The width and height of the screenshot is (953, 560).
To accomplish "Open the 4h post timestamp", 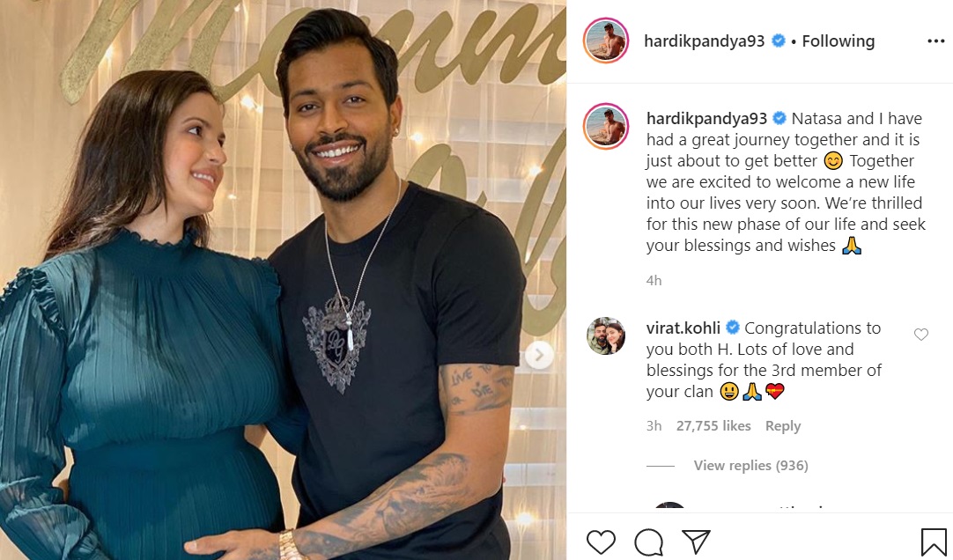I will click(x=654, y=281).
